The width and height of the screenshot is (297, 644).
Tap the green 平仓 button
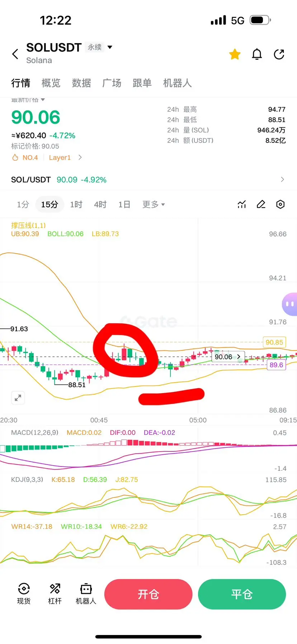click(x=242, y=594)
